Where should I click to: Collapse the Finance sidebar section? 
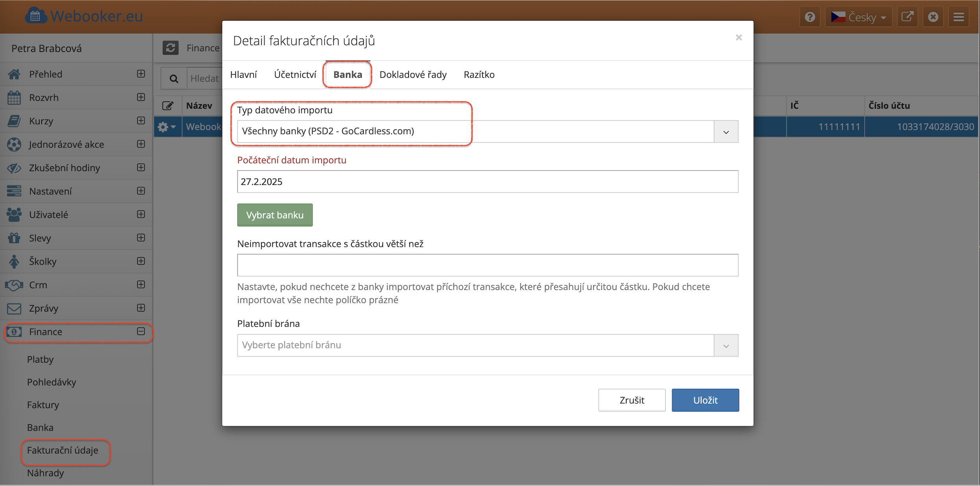(x=141, y=331)
